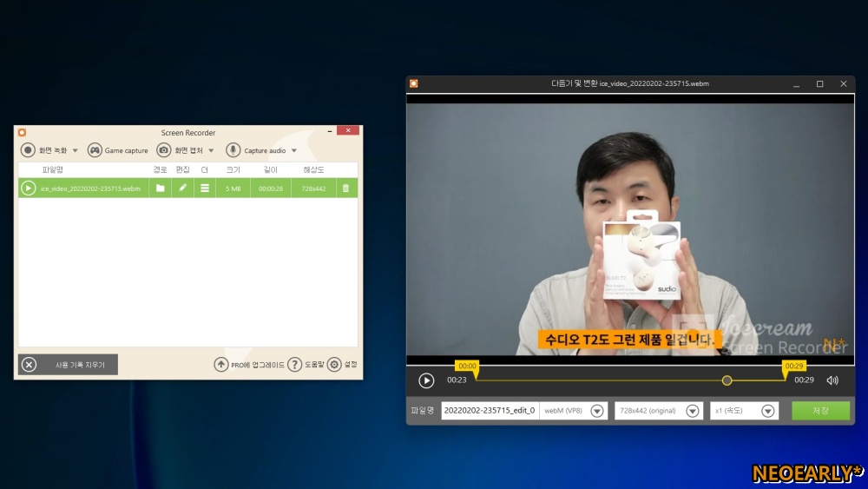Click the 5 MB size cell
The width and height of the screenshot is (868, 489).
[233, 188]
